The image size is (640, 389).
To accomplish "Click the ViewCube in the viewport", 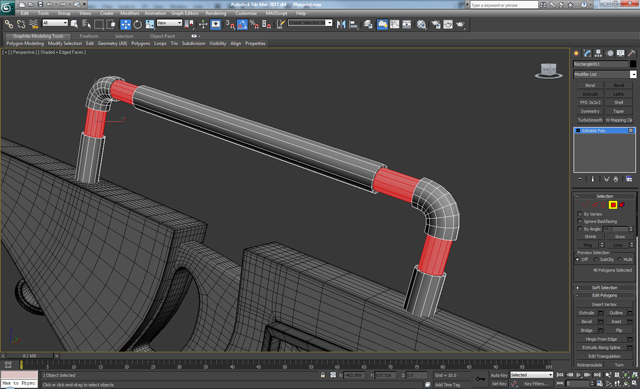I will [549, 71].
